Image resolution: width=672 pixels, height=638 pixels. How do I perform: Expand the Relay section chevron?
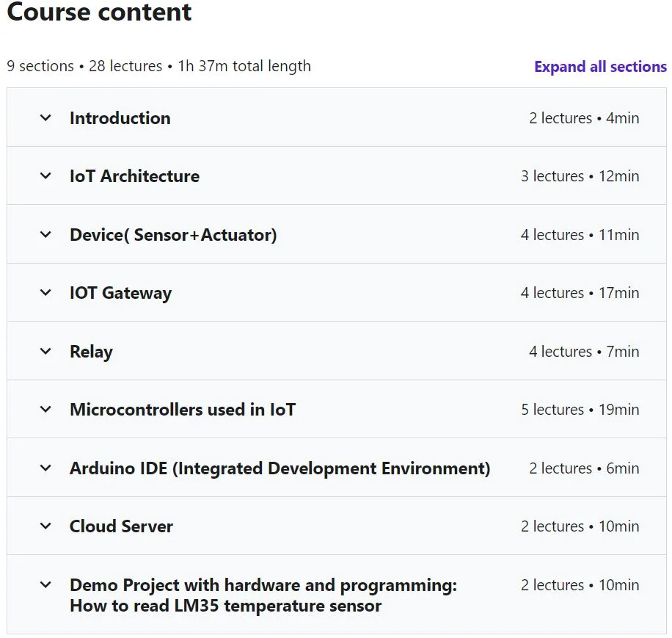45,351
